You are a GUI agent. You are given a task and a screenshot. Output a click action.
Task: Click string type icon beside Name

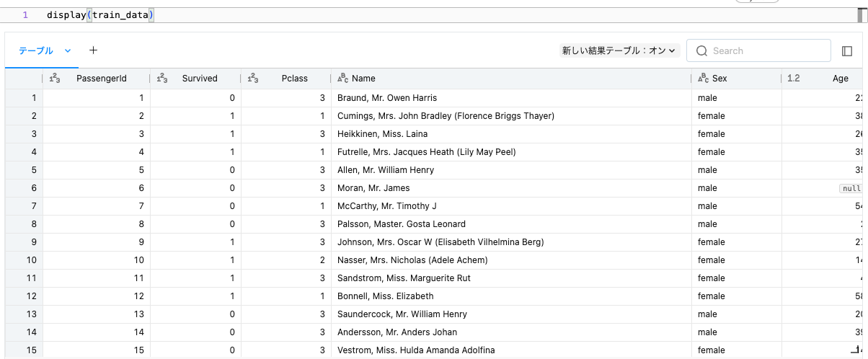[343, 79]
